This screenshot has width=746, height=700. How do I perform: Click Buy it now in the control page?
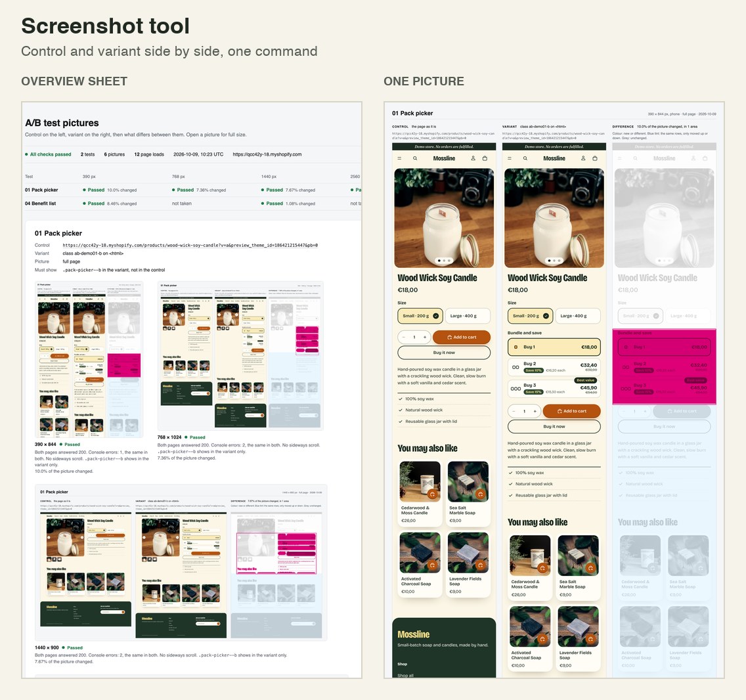click(x=444, y=353)
